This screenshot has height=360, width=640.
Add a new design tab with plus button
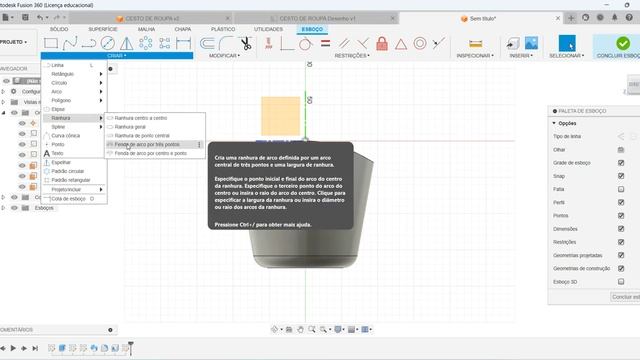tap(571, 18)
